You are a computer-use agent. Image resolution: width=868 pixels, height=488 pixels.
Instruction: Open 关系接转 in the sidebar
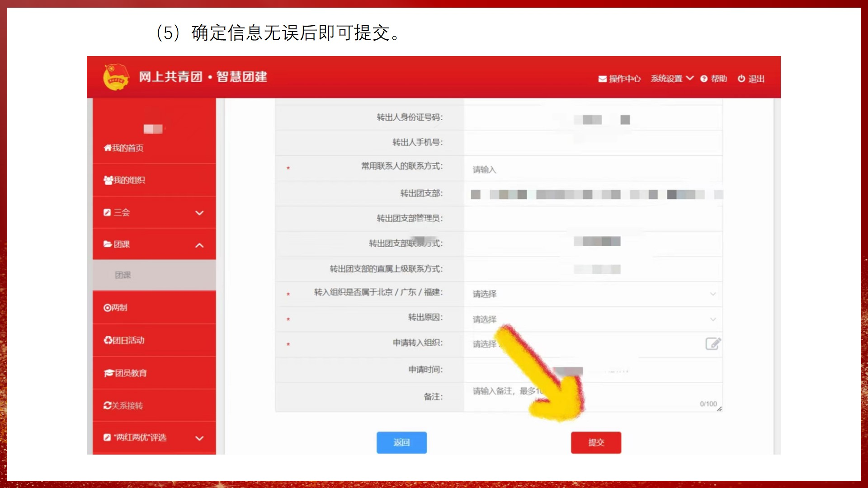[x=123, y=406]
